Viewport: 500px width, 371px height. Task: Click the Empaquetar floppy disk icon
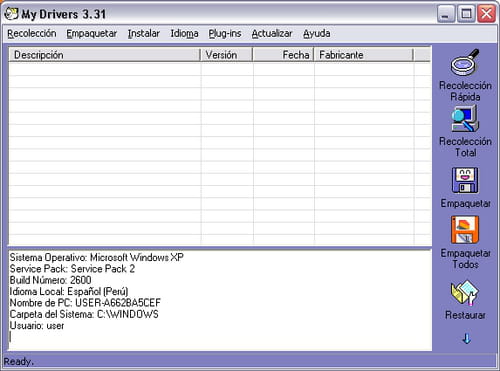[465, 180]
